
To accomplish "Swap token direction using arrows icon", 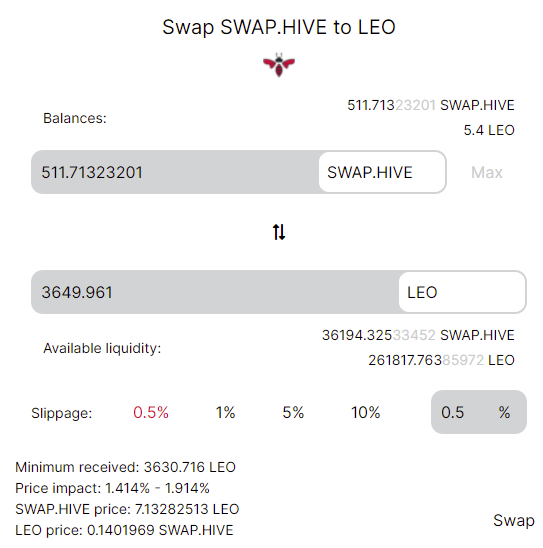I will (279, 232).
